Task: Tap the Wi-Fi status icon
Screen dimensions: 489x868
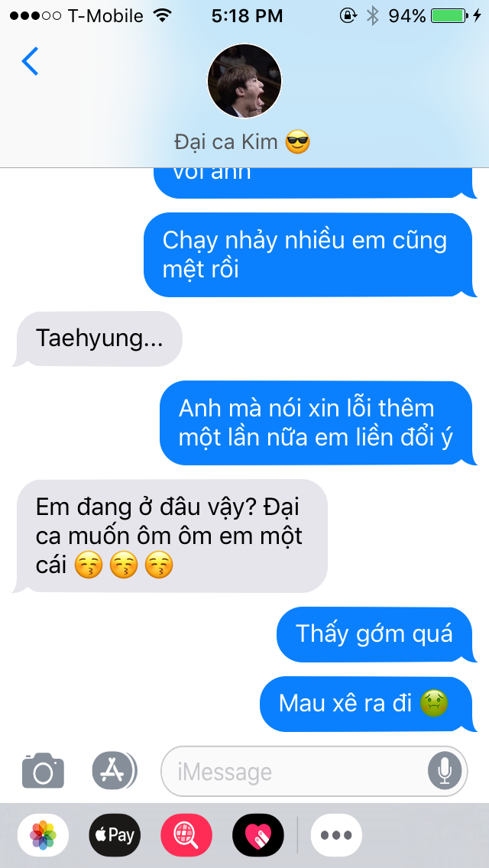Action: (x=162, y=16)
